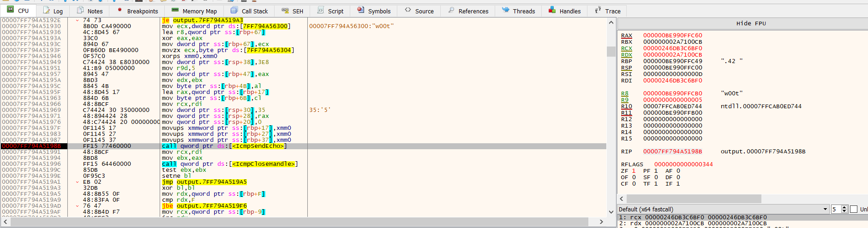Click the Log tab notepad icon

pos(47,10)
